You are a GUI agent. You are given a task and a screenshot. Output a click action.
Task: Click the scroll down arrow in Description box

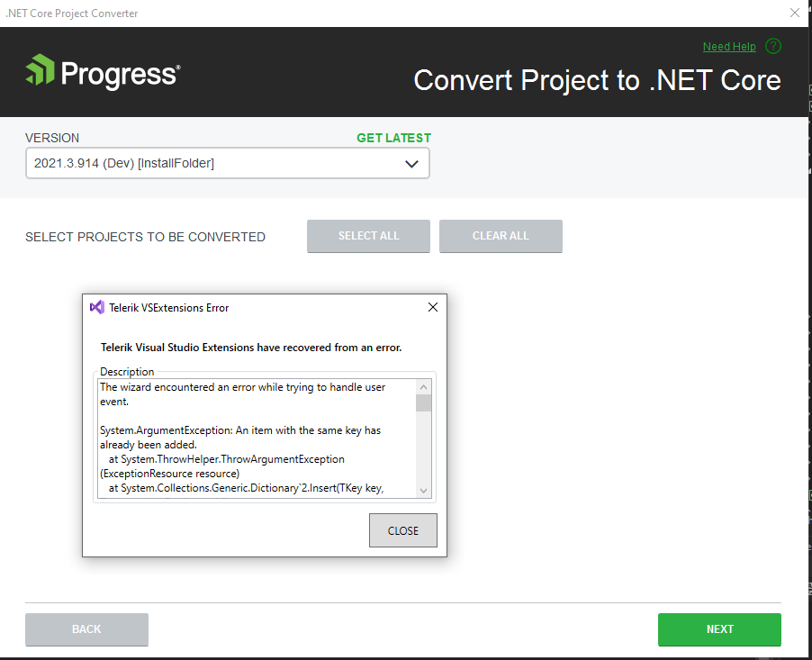coord(423,489)
